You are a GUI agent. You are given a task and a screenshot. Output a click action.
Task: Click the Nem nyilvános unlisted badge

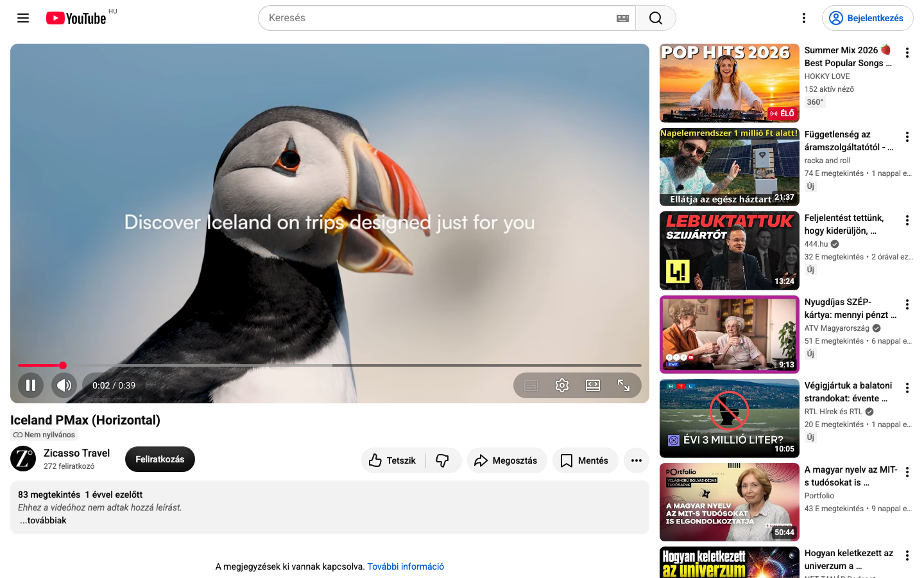click(x=44, y=435)
